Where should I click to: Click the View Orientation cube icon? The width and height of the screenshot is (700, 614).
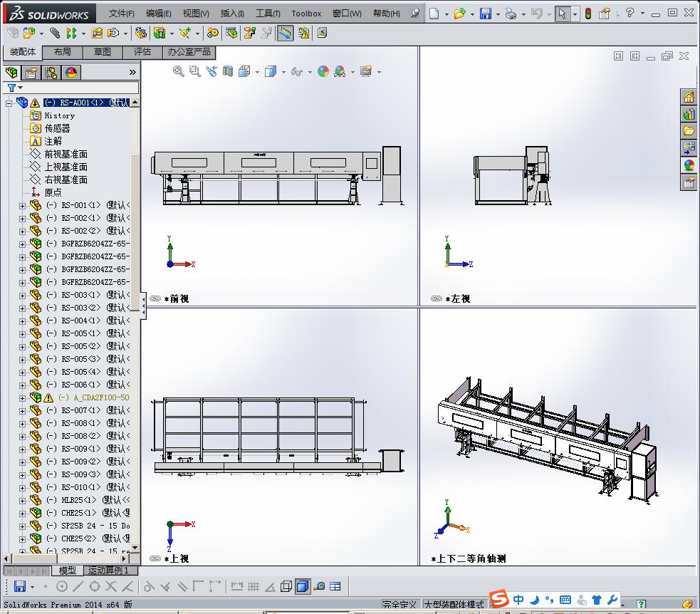(244, 71)
